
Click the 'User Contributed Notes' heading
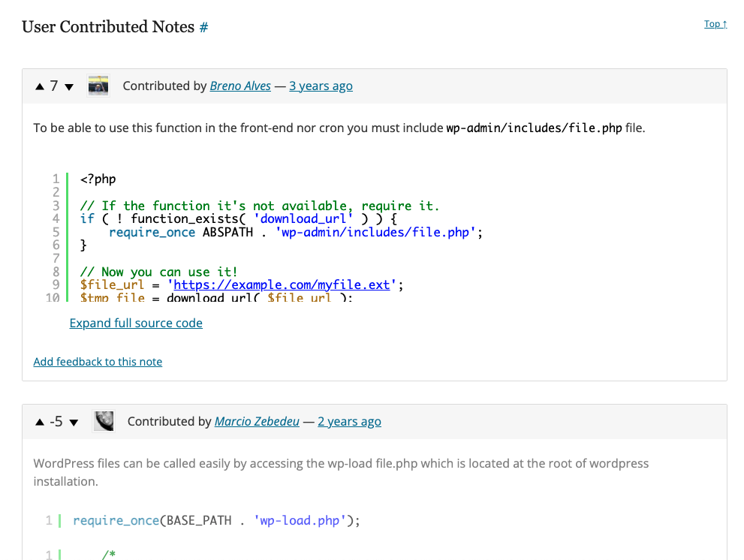[108, 27]
